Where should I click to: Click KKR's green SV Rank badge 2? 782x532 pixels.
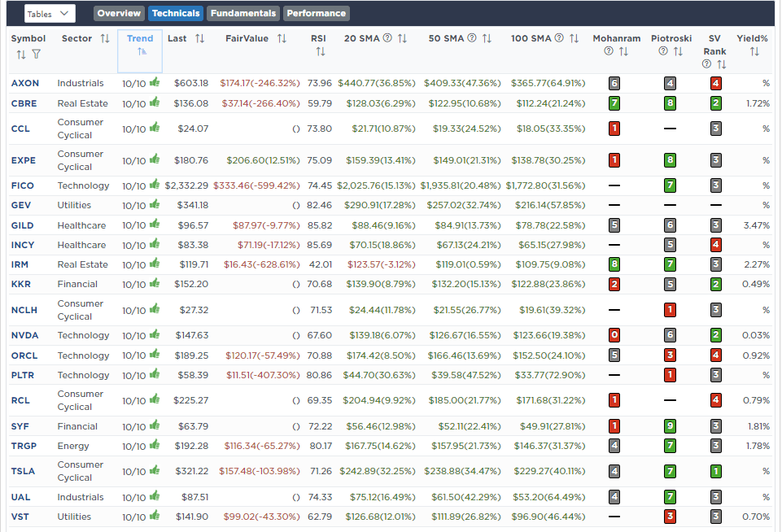pyautogui.click(x=715, y=284)
